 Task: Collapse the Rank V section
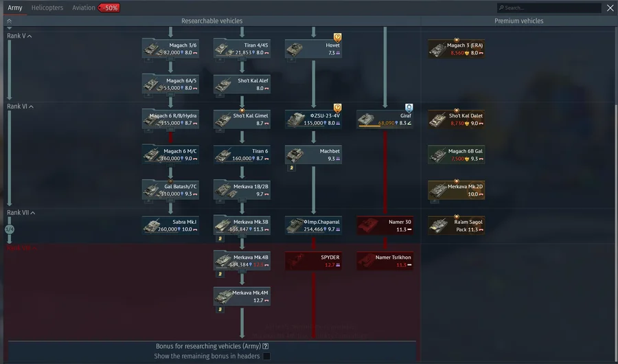pyautogui.click(x=30, y=36)
